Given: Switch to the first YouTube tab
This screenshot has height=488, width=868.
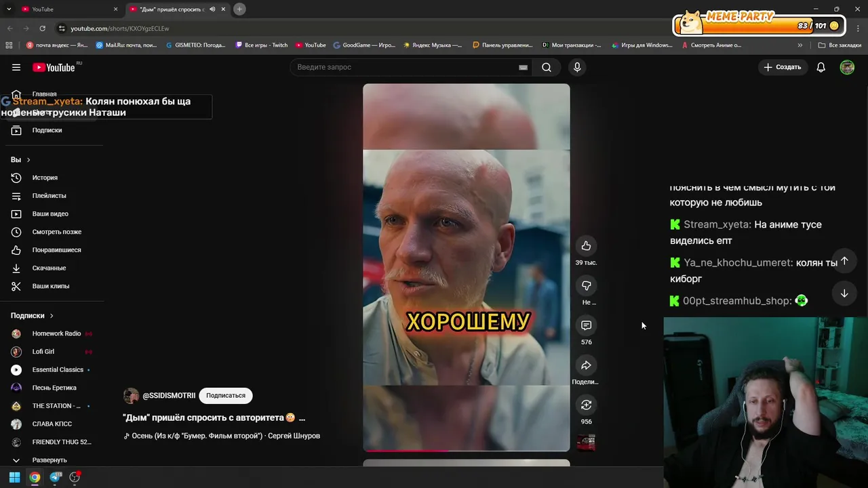Looking at the screenshot, I should pos(68,9).
